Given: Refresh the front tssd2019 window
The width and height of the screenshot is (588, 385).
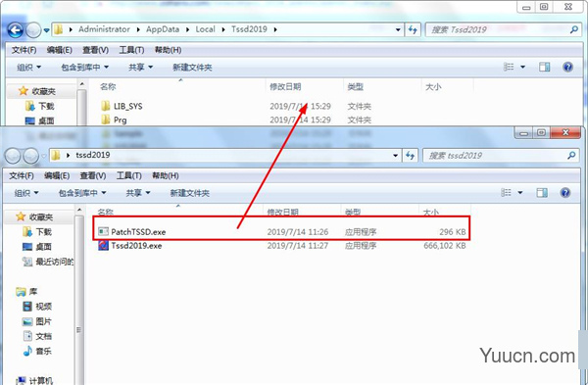Looking at the screenshot, I should (410, 155).
